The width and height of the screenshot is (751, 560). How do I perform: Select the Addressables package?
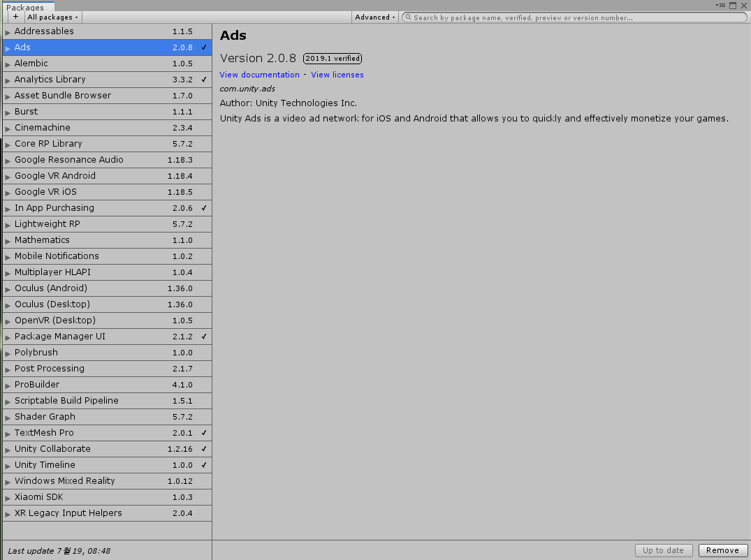click(x=108, y=31)
